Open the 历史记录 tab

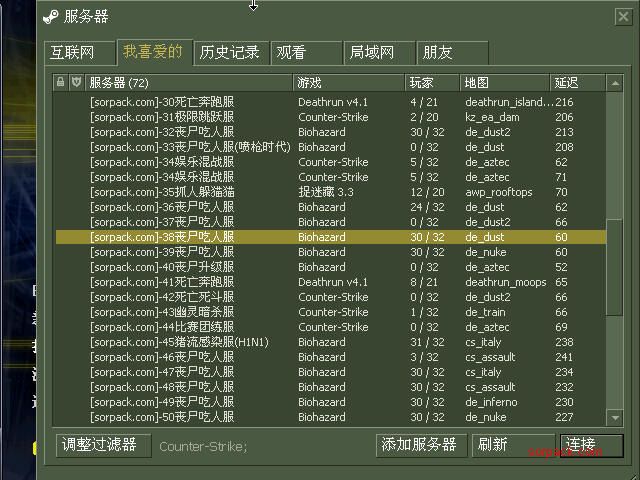click(x=229, y=53)
